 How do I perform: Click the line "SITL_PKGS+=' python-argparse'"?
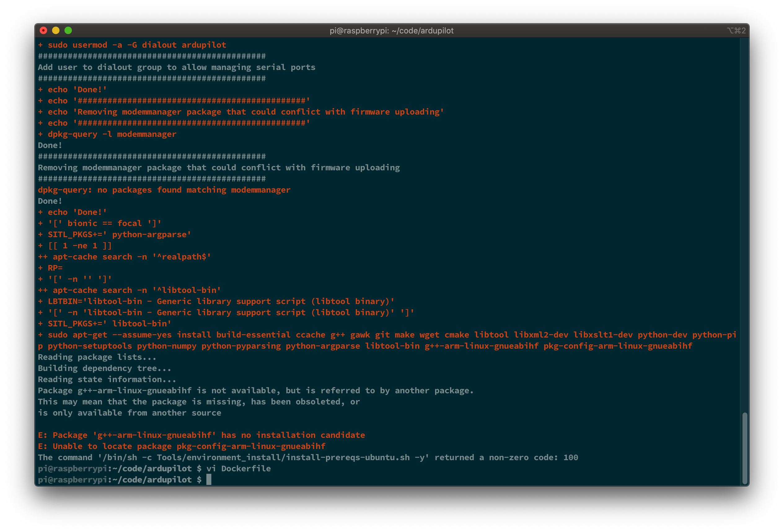point(114,234)
